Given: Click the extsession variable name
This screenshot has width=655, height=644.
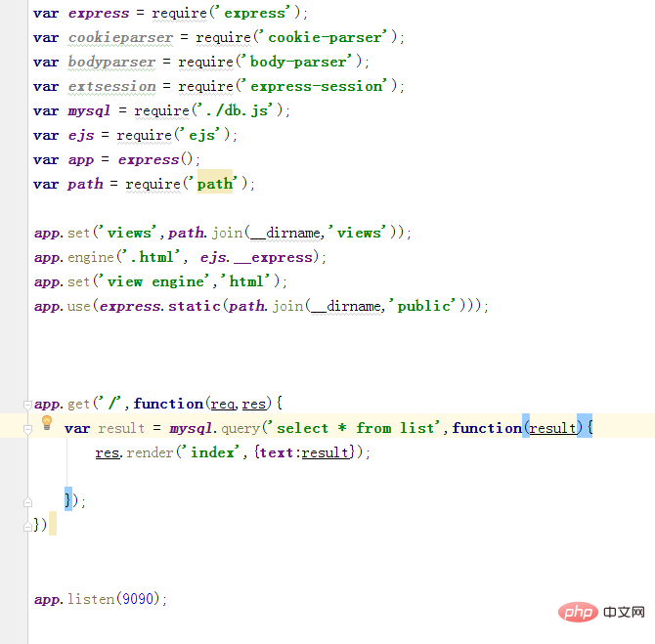Looking at the screenshot, I should click(112, 86).
